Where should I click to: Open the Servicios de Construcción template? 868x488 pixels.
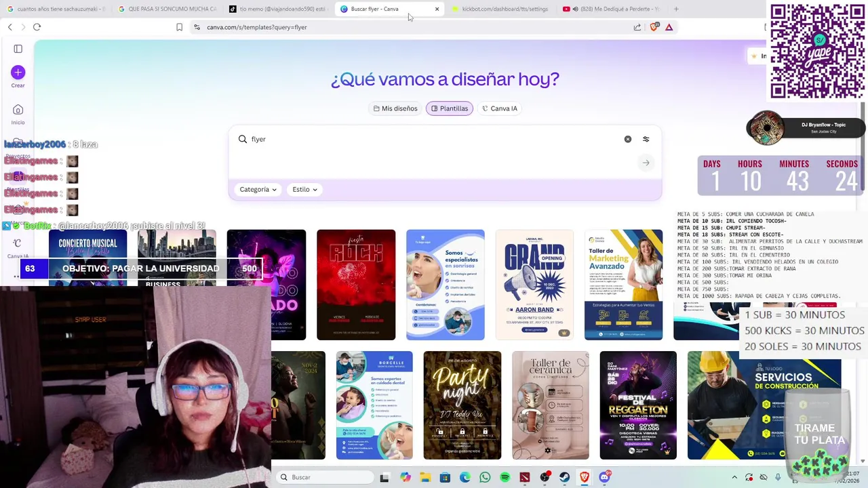pos(764,405)
